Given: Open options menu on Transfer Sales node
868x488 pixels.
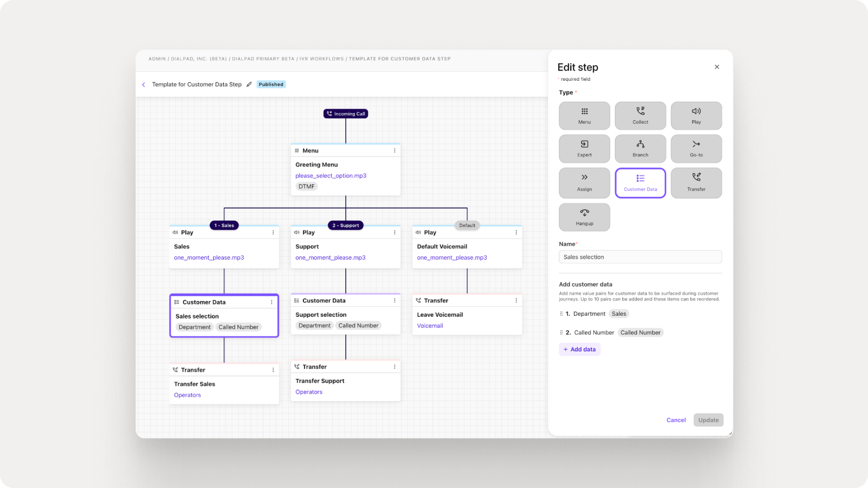Looking at the screenshot, I should pos(273,369).
